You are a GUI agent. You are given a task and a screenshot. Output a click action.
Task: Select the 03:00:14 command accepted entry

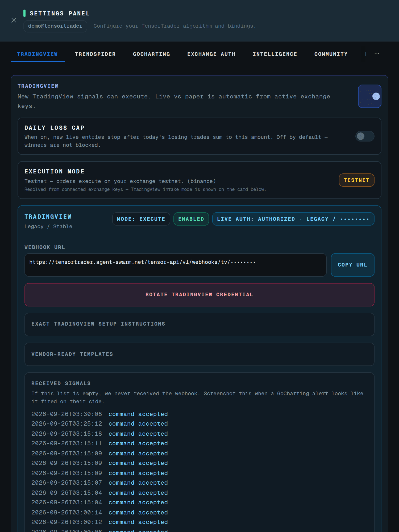click(x=99, y=513)
